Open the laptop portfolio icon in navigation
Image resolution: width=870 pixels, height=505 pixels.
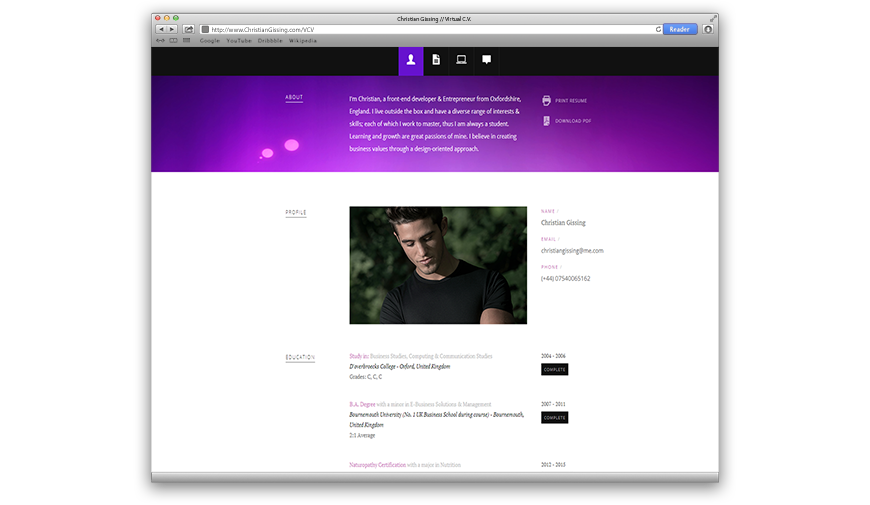(461, 60)
